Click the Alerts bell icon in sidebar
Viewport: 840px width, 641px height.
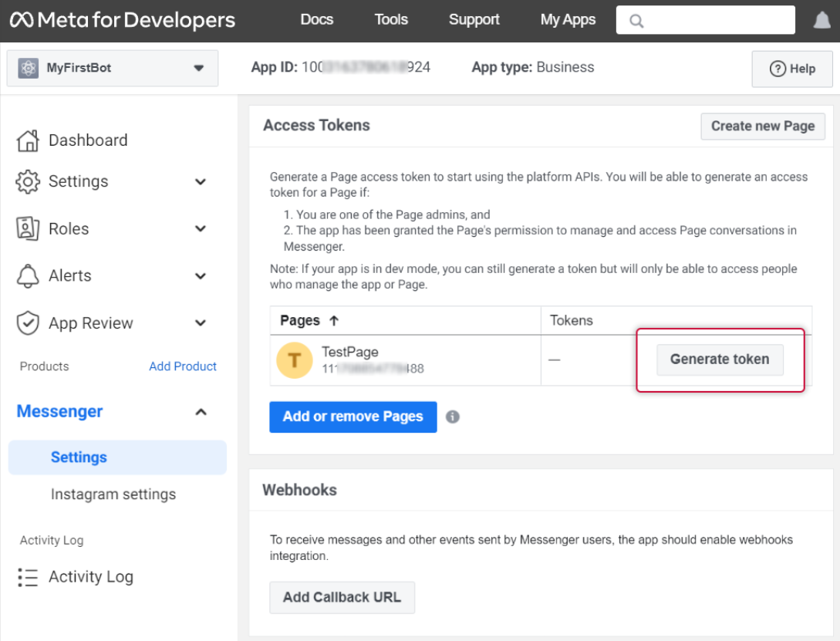tap(28, 275)
